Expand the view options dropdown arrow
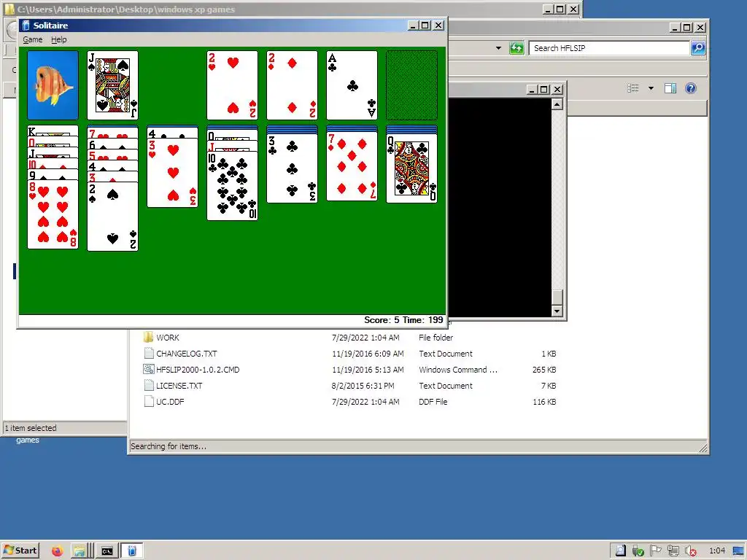Screen dimensions: 747x560 pyautogui.click(x=651, y=88)
